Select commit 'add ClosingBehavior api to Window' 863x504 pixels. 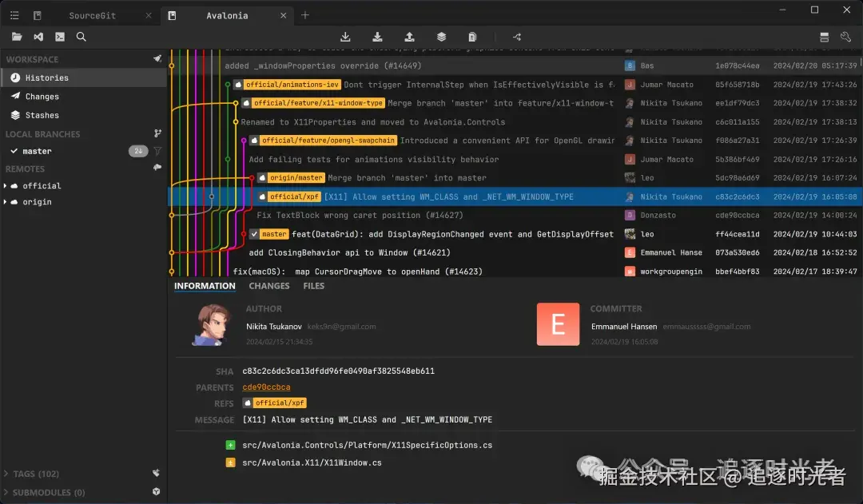[x=515, y=253]
